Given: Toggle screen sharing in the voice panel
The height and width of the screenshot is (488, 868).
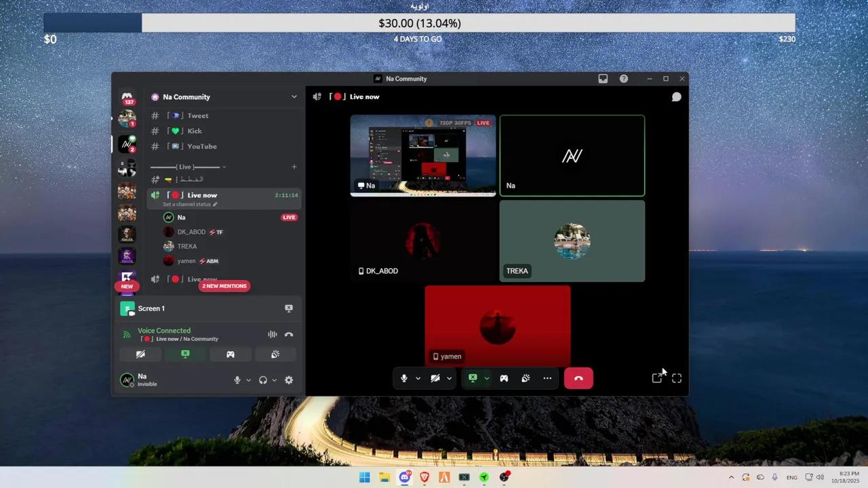Looking at the screenshot, I should coord(185,354).
